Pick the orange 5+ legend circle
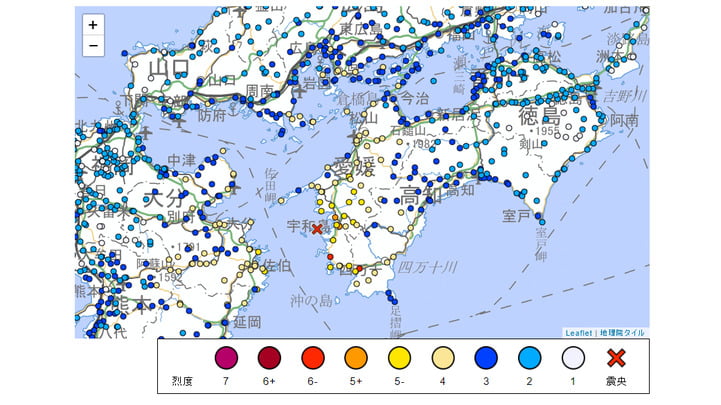Screen dimensions: 721x405 click(x=356, y=357)
